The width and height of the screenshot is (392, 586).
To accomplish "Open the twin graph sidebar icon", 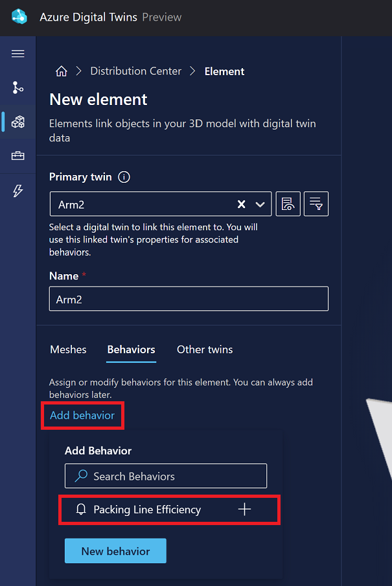I will pyautogui.click(x=18, y=88).
